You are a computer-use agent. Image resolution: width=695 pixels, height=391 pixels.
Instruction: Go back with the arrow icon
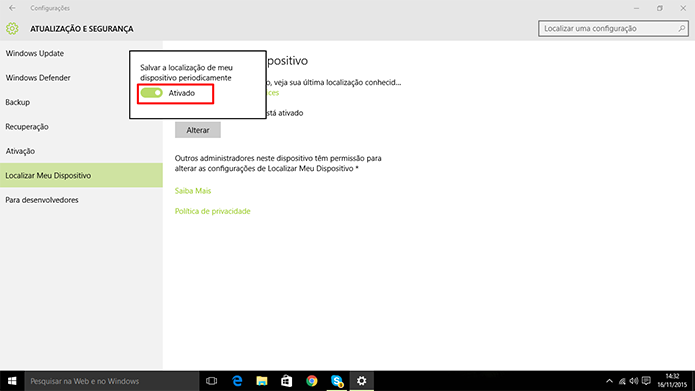12,8
